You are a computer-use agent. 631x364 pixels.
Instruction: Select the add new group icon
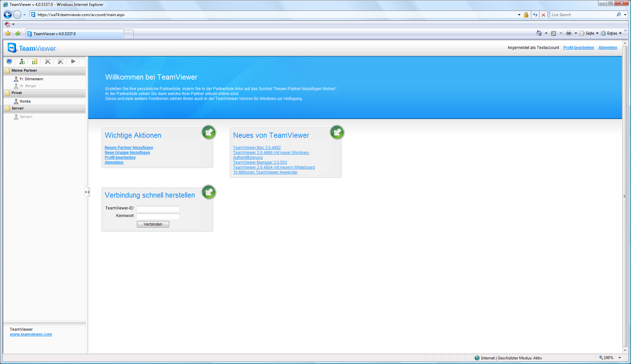click(x=35, y=61)
